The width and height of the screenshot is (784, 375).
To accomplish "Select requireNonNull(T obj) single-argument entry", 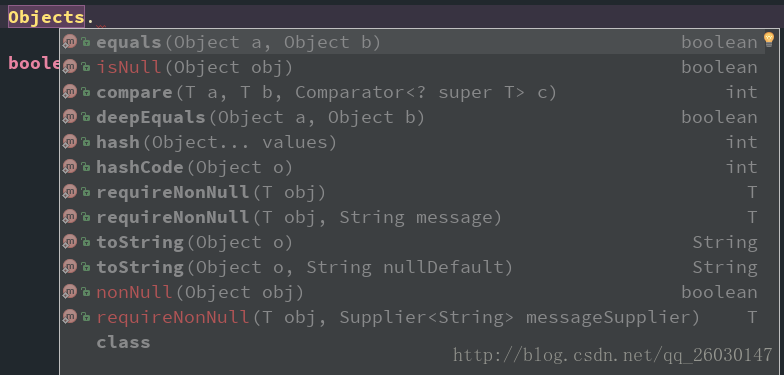I will 412,192.
